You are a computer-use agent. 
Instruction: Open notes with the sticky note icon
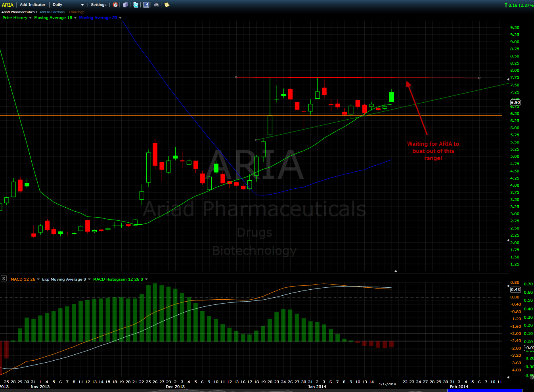167,4
